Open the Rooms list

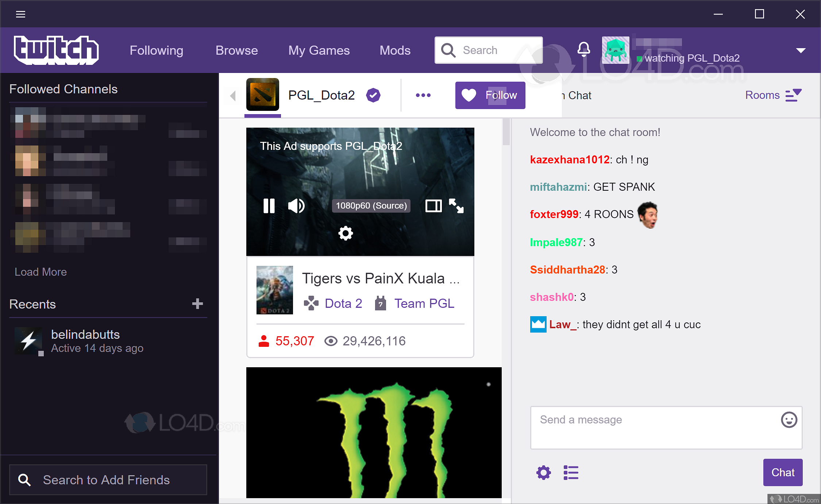[773, 95]
